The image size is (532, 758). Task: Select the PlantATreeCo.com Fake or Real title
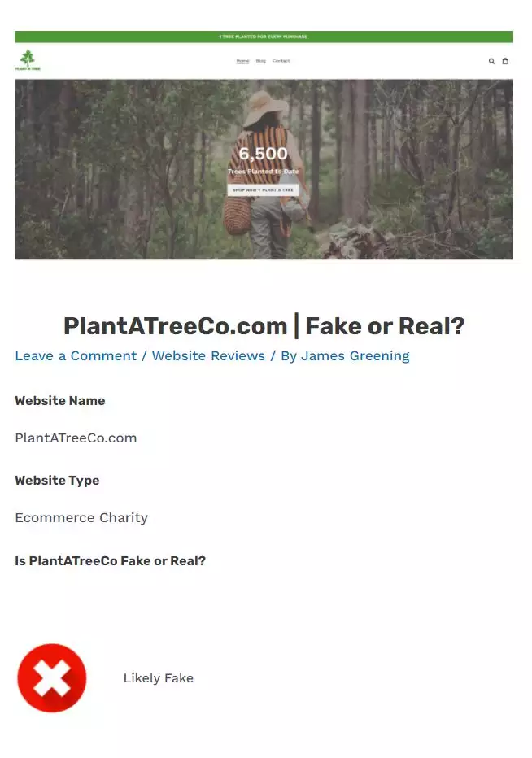pyautogui.click(x=264, y=326)
